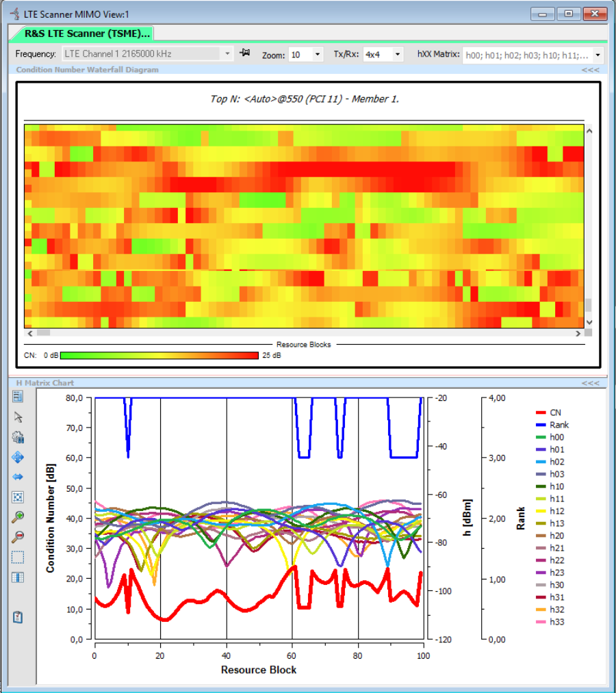Open the Frequency channel dropdown

point(227,54)
